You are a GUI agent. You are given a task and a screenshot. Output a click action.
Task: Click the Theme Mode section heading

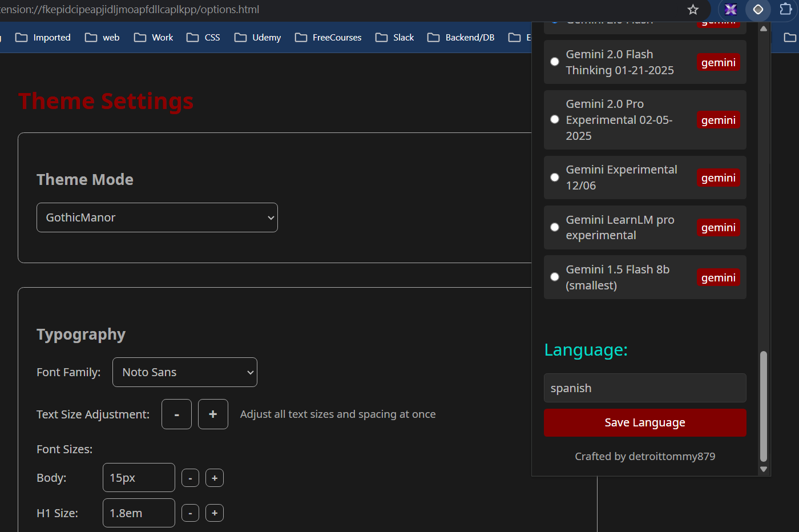pyautogui.click(x=85, y=179)
